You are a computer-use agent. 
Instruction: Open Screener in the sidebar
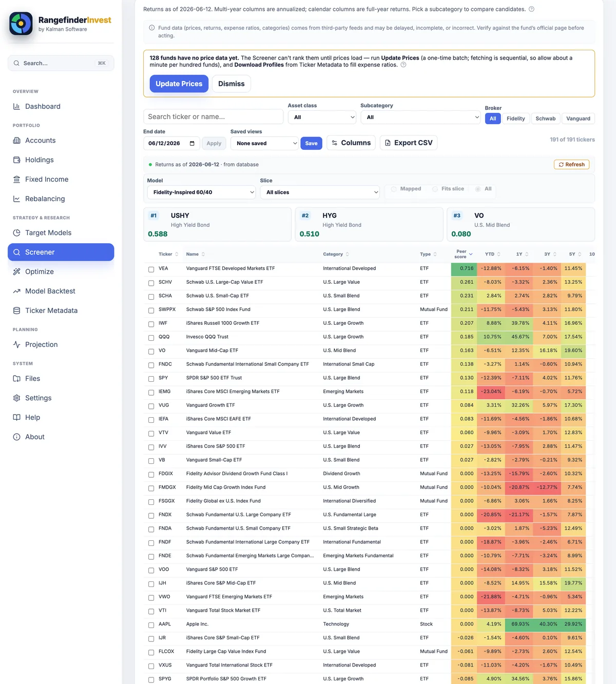pos(61,252)
